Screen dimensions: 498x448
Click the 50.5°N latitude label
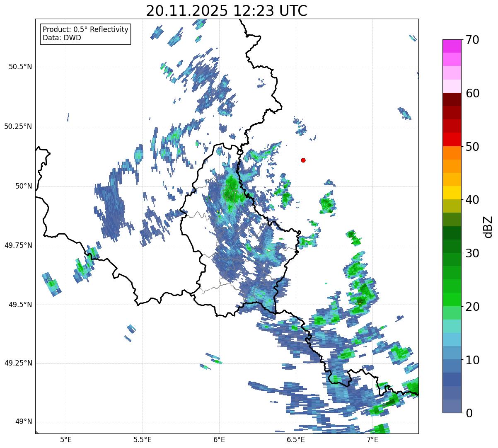tap(20, 67)
